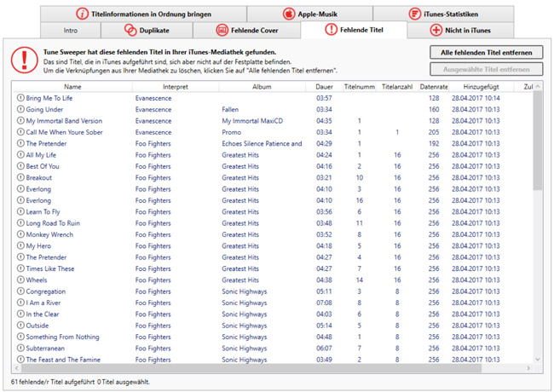The height and width of the screenshot is (392, 554).
Task: Click the missing icon beside Breakout
Action: (20, 177)
